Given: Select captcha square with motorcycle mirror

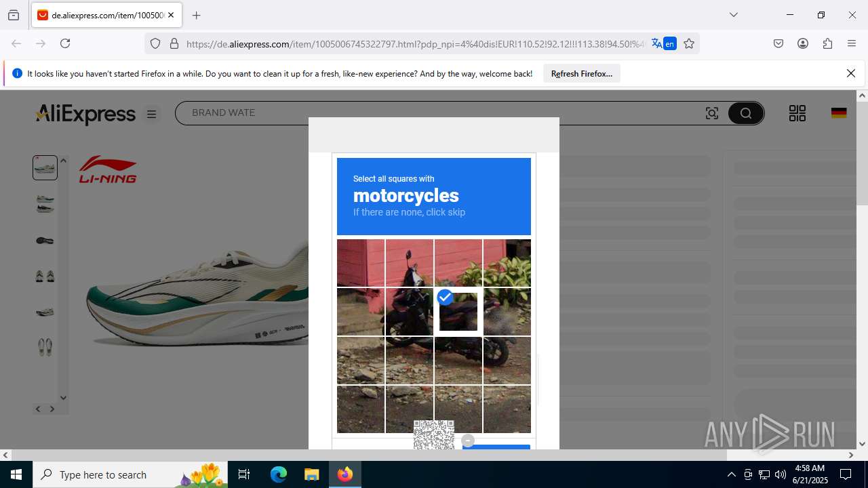Looking at the screenshot, I should pos(410,263).
